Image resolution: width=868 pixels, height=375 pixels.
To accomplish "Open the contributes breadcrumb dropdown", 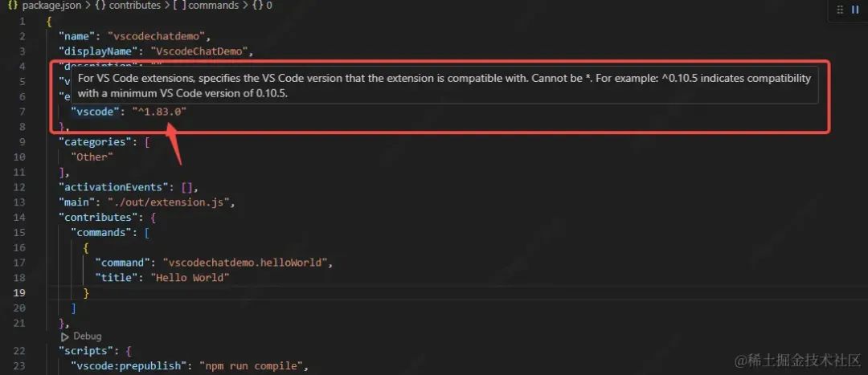I will (x=136, y=6).
